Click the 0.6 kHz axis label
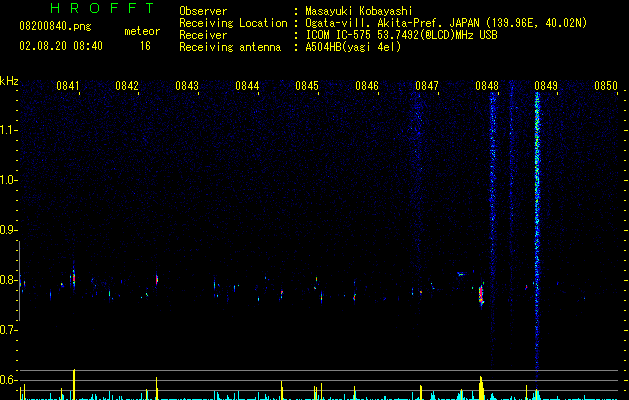Screen dimensions: 629x400 pos(8,380)
